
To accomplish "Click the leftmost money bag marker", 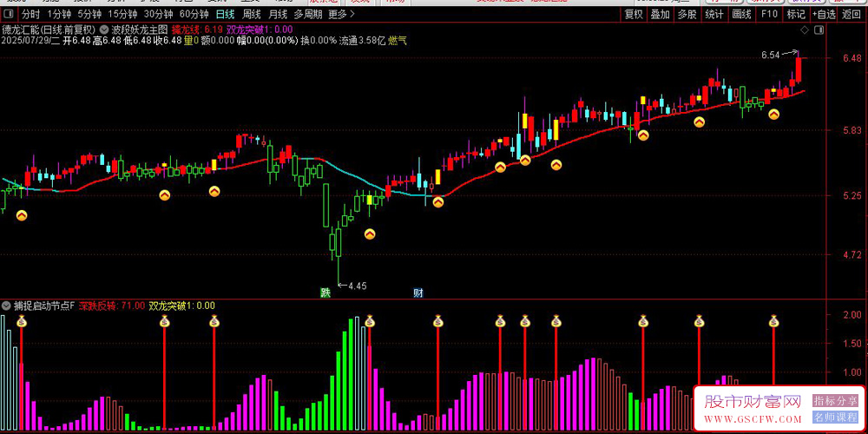I will point(22,320).
